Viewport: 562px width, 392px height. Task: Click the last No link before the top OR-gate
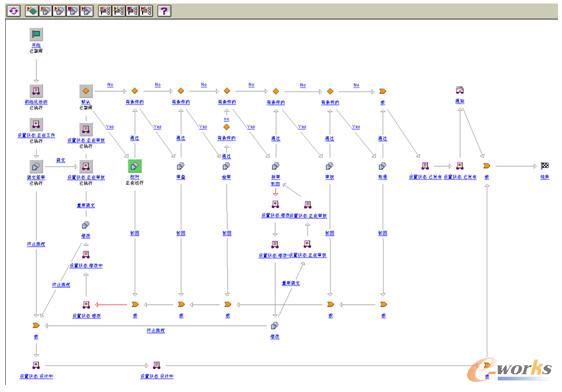tap(356, 85)
